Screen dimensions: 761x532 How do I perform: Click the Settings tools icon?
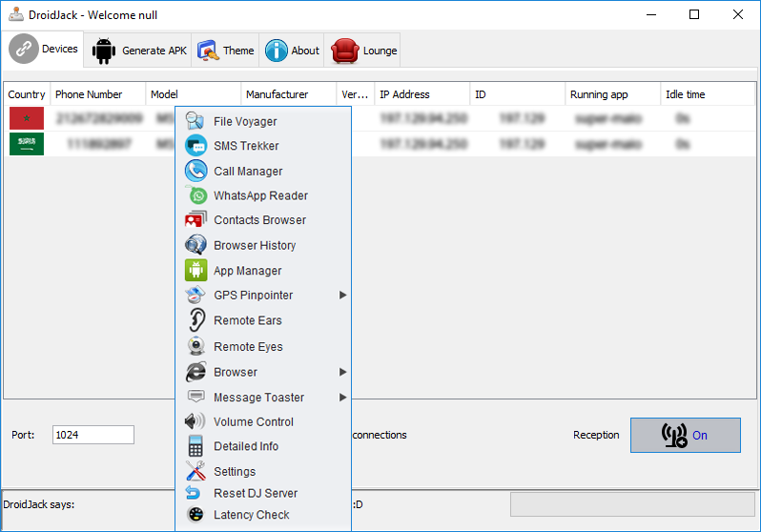[195, 470]
